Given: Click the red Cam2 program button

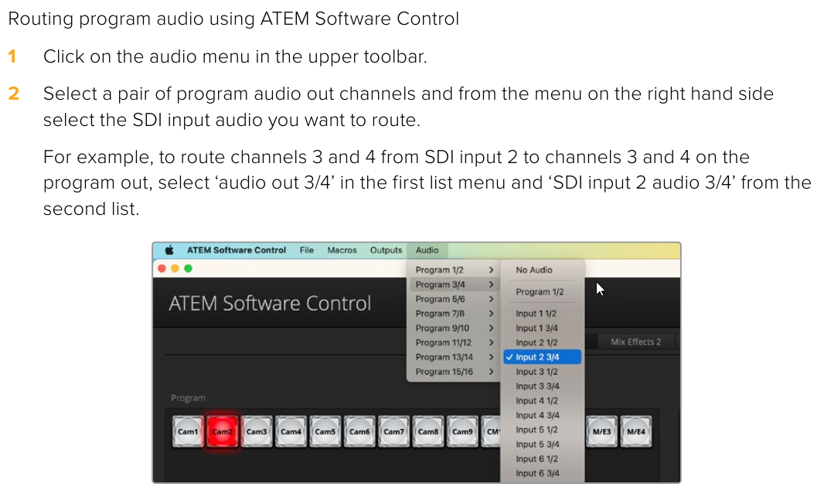Looking at the screenshot, I should pyautogui.click(x=222, y=431).
